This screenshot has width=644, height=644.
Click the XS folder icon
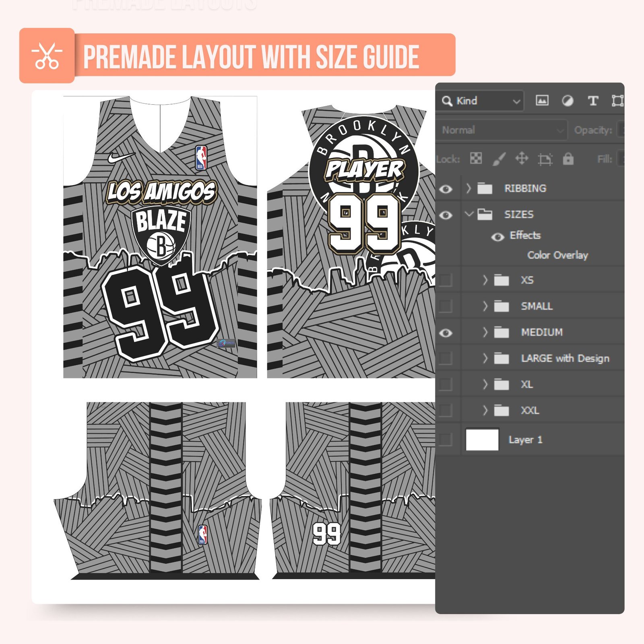[x=502, y=280]
